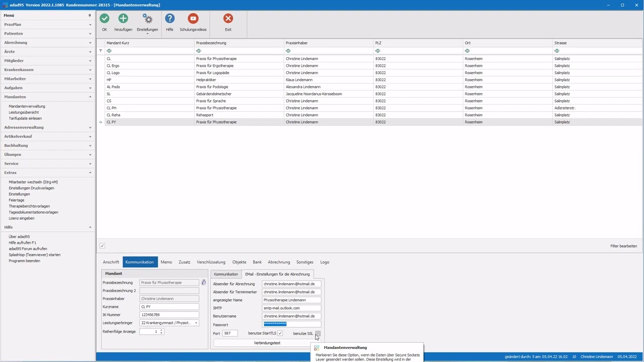Collapse the Extras menu section
644x362 pixels.
coord(48,172)
